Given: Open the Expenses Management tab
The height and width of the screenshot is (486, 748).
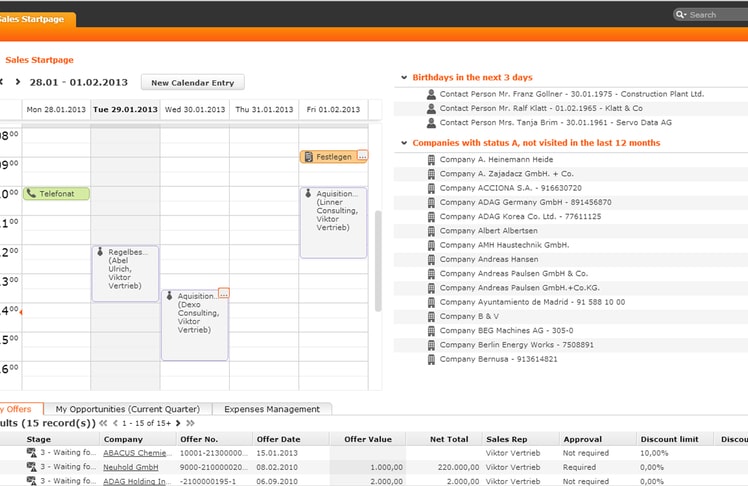Looking at the screenshot, I should coord(272,409).
